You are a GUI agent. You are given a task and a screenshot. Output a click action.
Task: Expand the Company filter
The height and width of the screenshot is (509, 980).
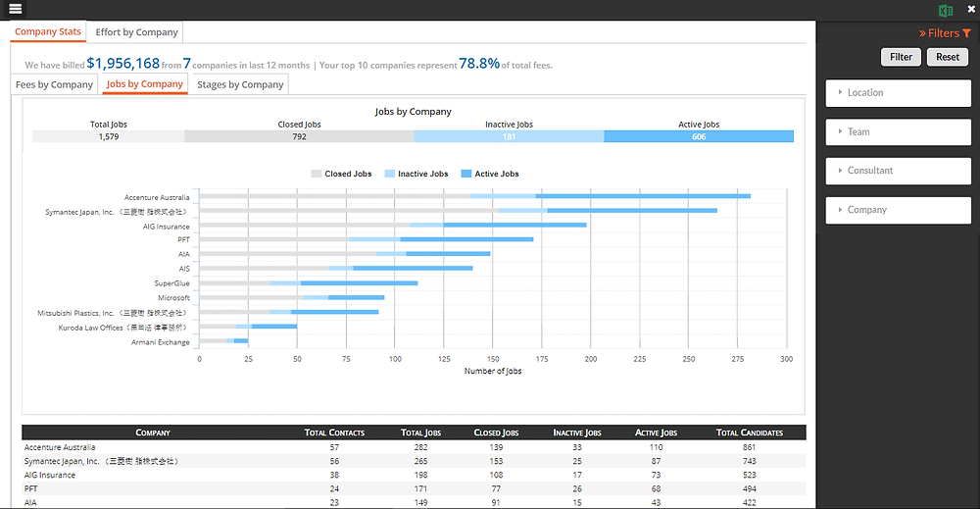(x=898, y=210)
